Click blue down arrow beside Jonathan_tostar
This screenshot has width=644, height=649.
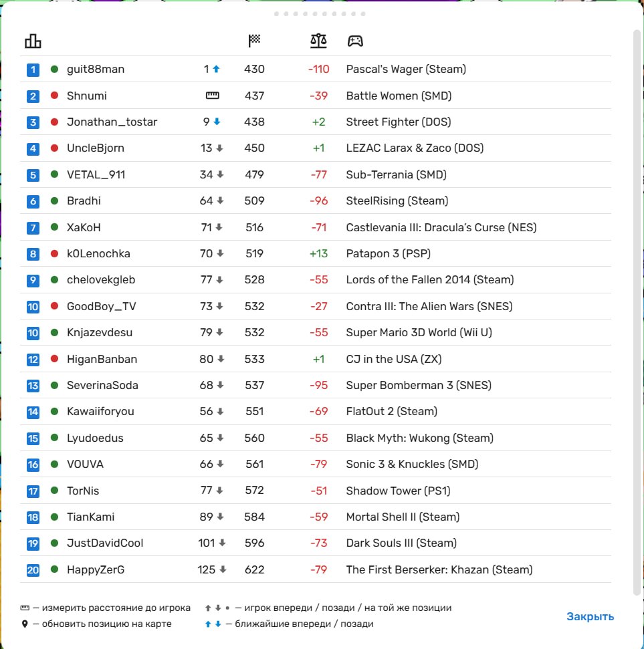click(217, 122)
